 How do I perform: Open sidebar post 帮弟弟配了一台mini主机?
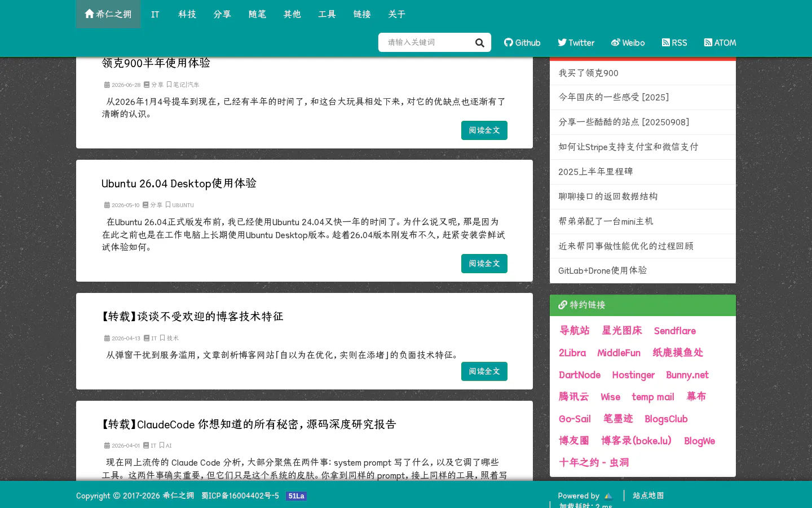(643, 221)
